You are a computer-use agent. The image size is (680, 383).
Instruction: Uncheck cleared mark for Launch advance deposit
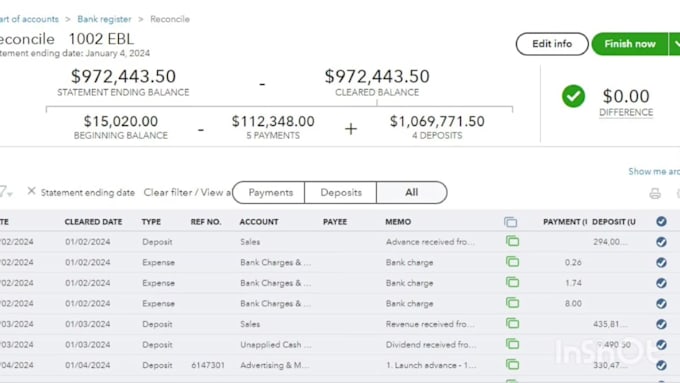click(x=661, y=365)
